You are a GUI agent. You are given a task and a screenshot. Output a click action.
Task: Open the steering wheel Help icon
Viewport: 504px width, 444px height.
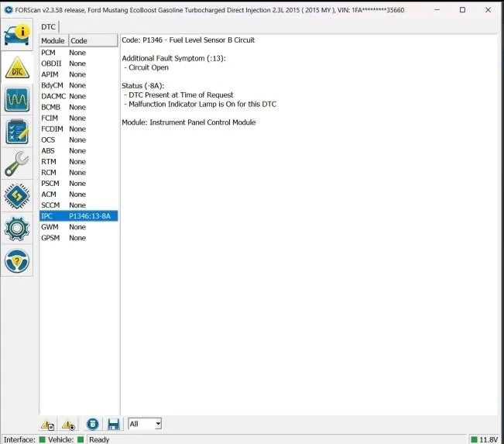point(17,261)
